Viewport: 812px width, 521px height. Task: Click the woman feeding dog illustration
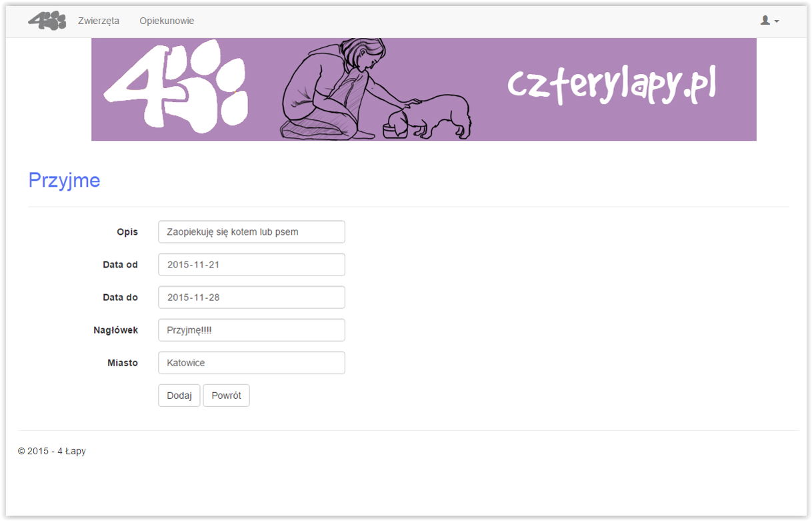pyautogui.click(x=376, y=89)
